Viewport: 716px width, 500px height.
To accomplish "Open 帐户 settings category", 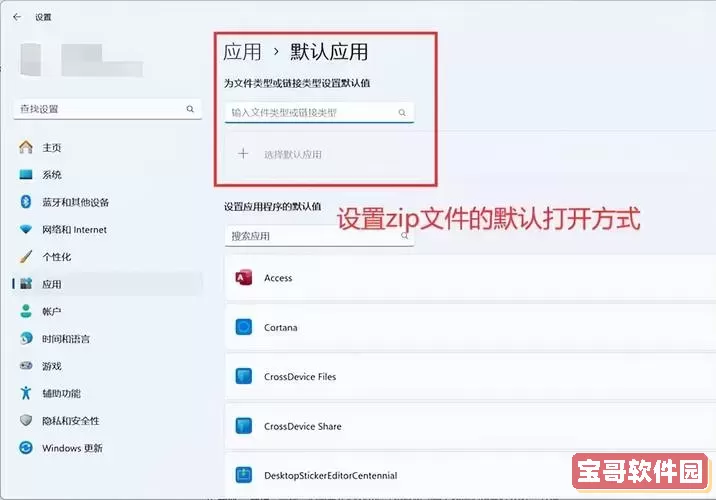I will click(107, 311).
